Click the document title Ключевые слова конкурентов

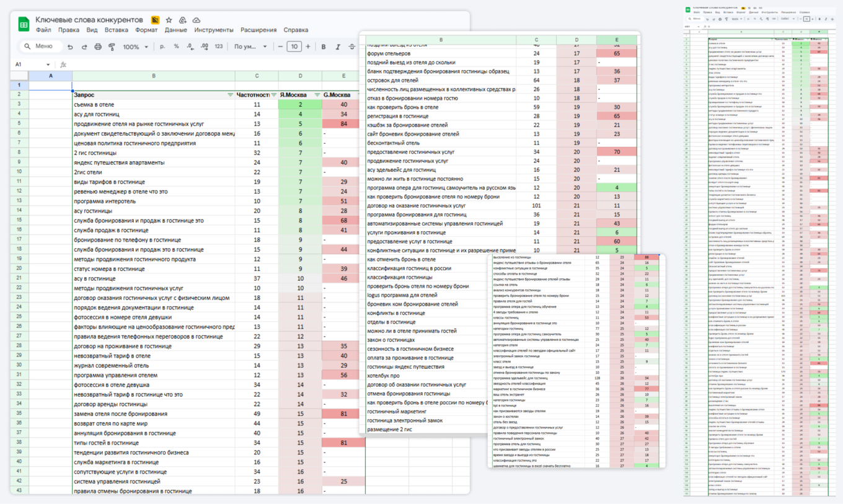(89, 20)
